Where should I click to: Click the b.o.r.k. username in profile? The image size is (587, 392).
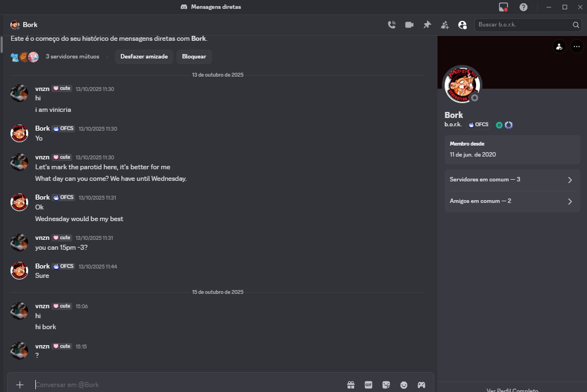click(x=453, y=125)
